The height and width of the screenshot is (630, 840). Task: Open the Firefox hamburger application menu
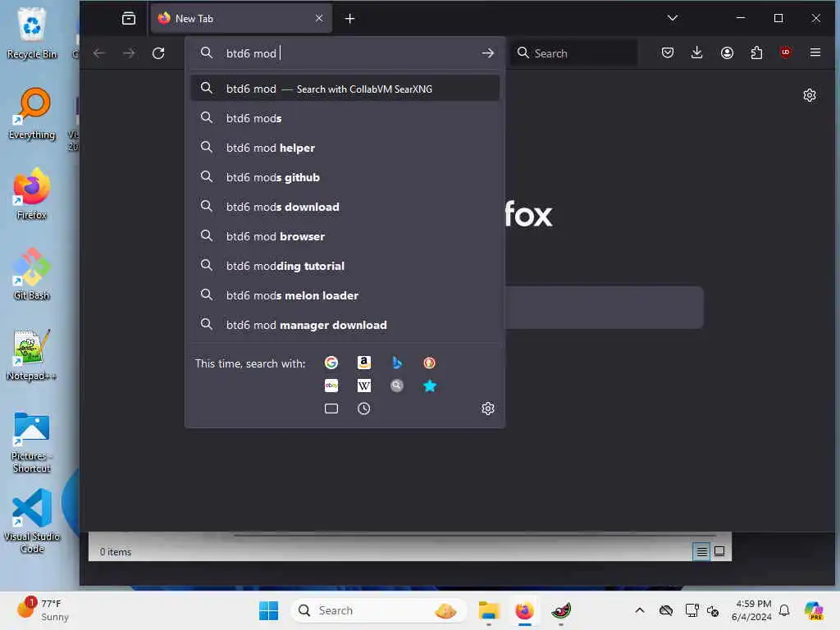(x=815, y=52)
